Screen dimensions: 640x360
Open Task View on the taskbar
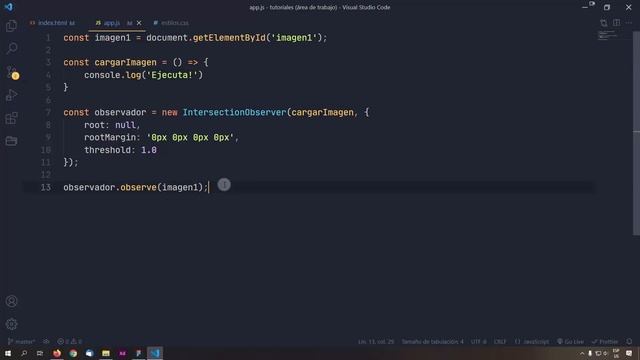point(40,353)
